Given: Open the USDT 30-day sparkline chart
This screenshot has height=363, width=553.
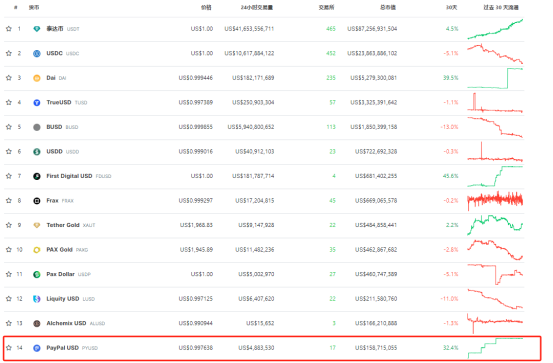Looking at the screenshot, I should point(495,29).
